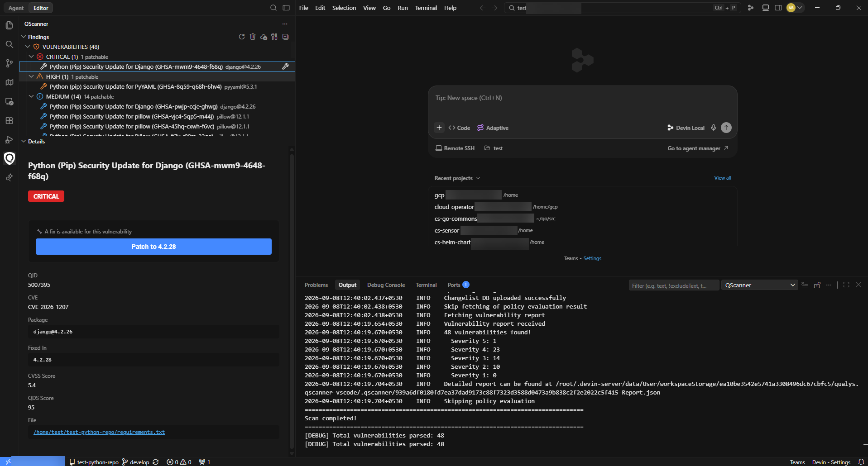Open the QScanner output channel dropdown

click(759, 285)
